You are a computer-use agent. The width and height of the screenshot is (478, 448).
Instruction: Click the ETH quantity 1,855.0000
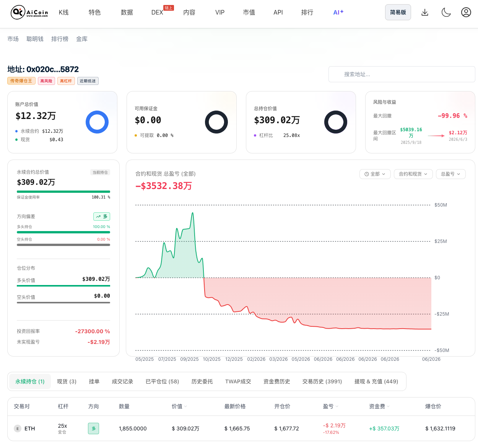[133, 428]
